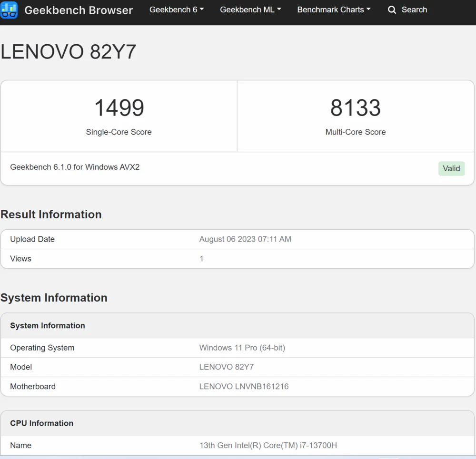Screen dimensions: 476x459
Task: Click the search magnifier icon
Action: pyautogui.click(x=392, y=10)
